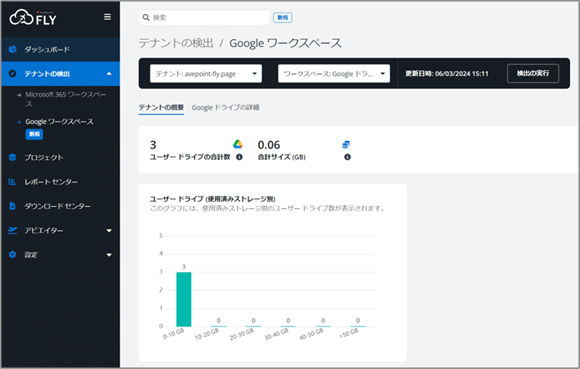Click the ダッシュボード pie chart icon
The image size is (580, 369).
coord(13,49)
